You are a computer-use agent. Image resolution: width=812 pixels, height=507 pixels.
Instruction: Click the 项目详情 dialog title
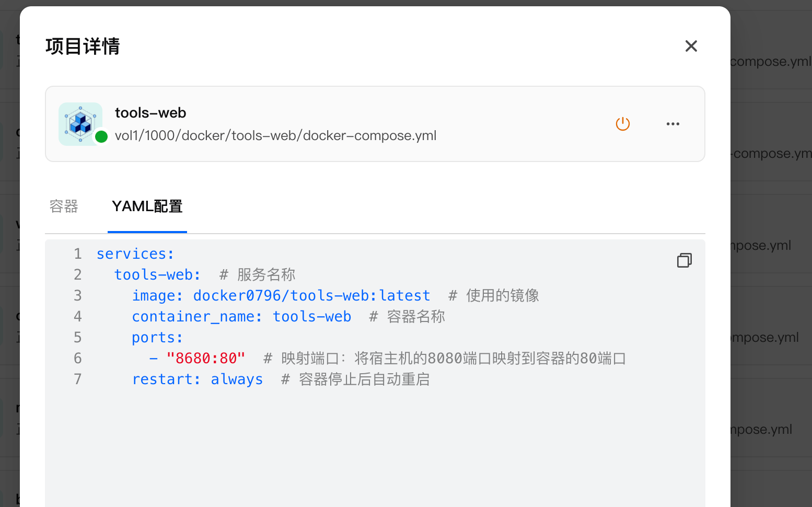point(83,47)
